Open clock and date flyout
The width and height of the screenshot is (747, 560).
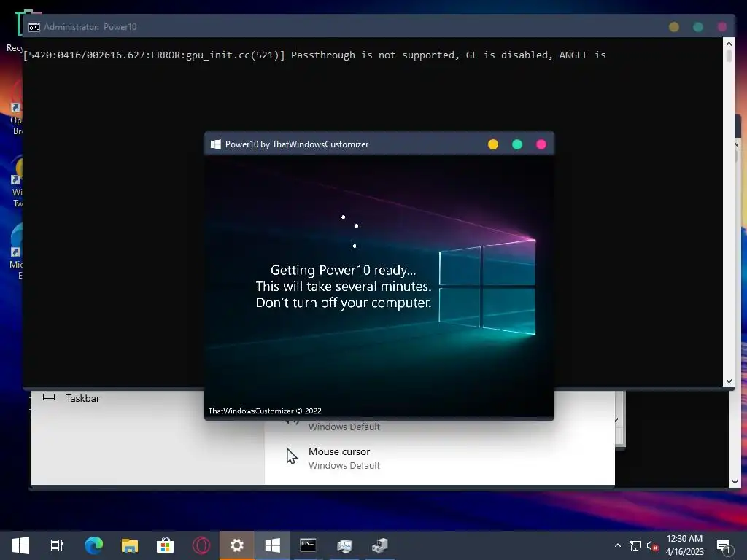pyautogui.click(x=684, y=545)
